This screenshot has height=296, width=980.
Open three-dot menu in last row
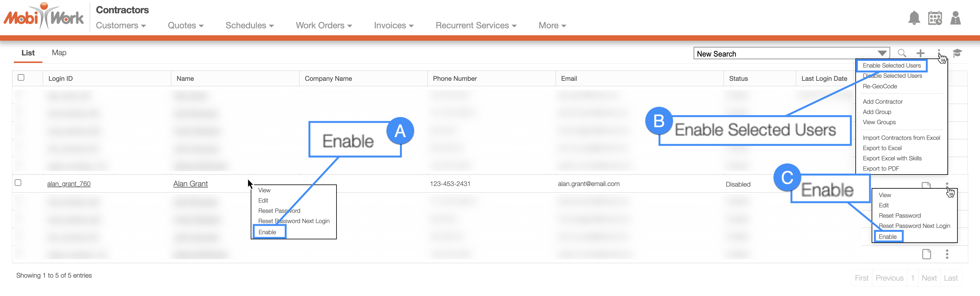pyautogui.click(x=947, y=254)
